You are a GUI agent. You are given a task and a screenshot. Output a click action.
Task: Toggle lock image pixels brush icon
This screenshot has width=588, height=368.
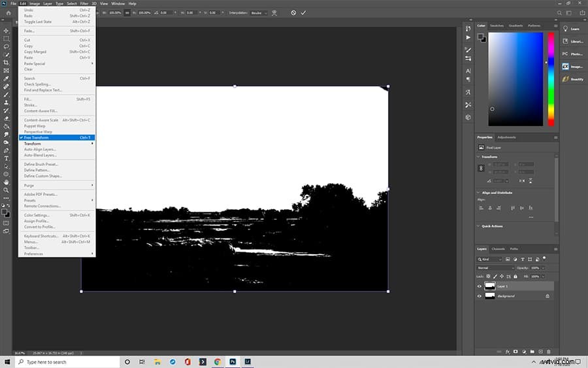(495, 276)
